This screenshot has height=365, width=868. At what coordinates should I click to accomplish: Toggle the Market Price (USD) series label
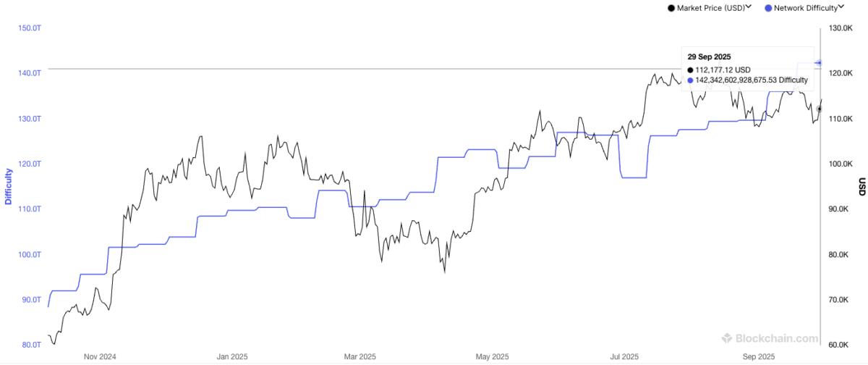(710, 8)
